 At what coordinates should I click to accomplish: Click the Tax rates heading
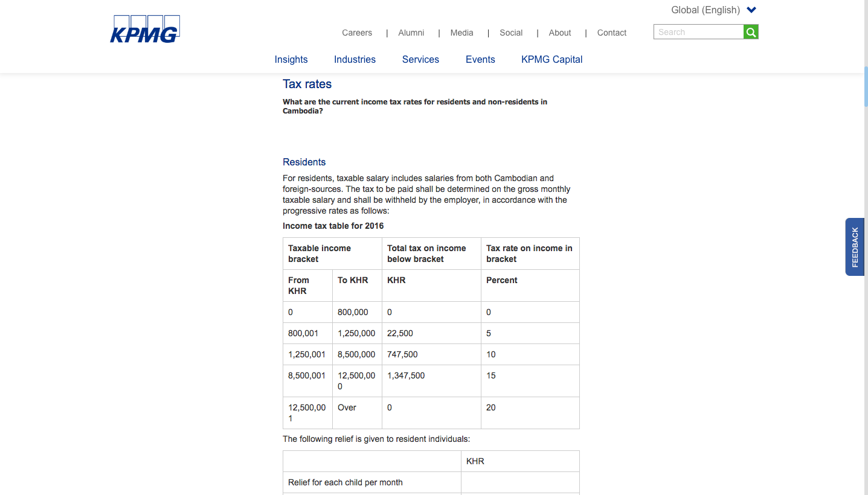[307, 84]
